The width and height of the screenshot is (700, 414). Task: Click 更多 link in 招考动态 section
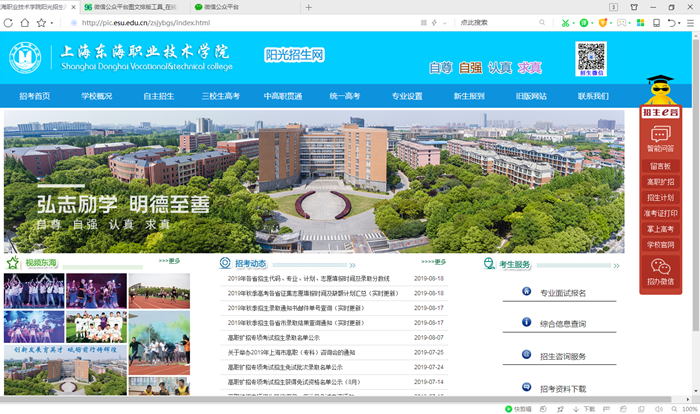pos(433,262)
